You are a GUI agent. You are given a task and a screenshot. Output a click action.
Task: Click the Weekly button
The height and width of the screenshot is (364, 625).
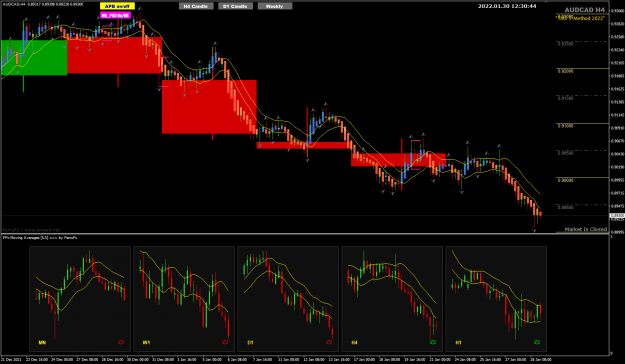275,6
